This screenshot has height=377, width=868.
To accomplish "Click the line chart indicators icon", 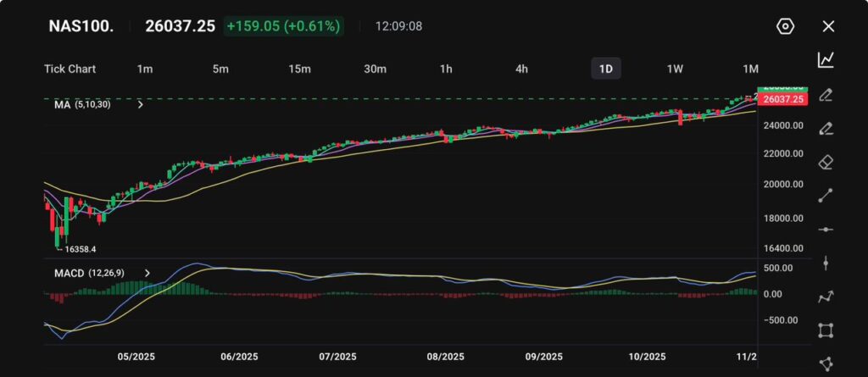I will tap(826, 60).
